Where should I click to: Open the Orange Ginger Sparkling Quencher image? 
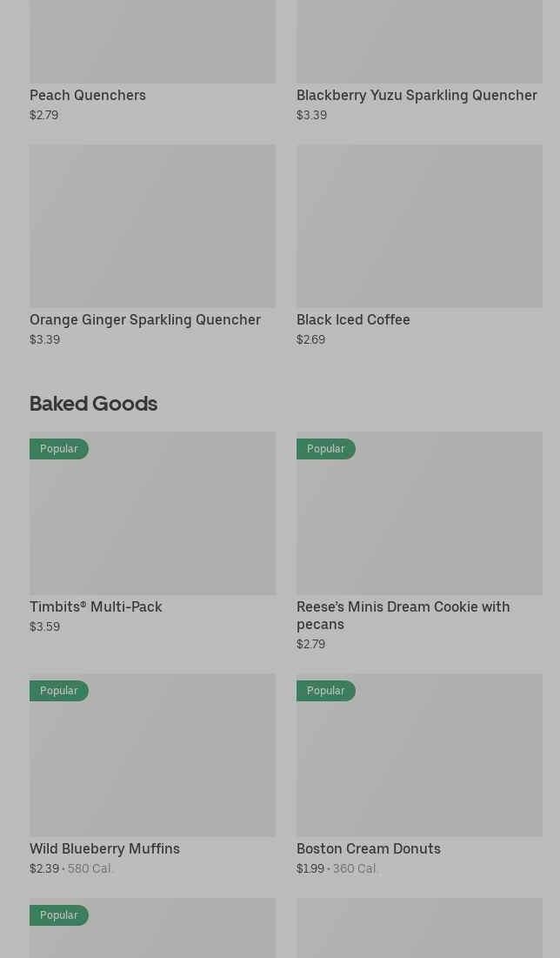[152, 226]
